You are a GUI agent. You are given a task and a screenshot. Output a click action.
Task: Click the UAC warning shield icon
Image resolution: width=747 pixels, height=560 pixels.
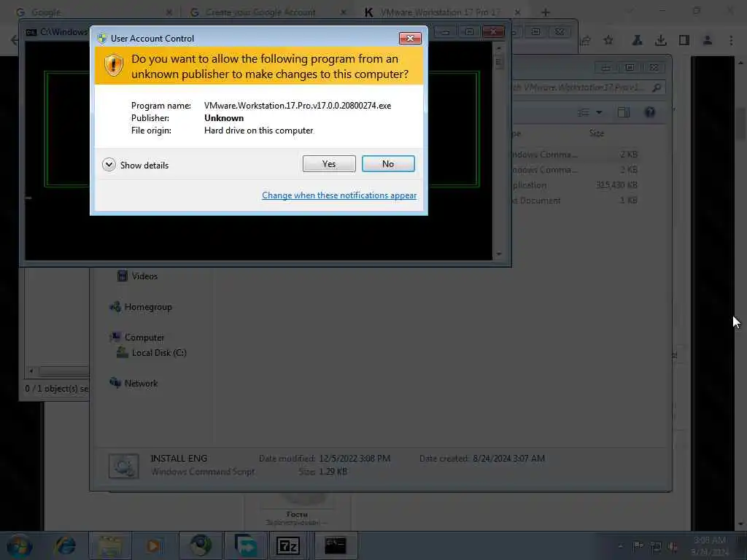[x=113, y=65]
